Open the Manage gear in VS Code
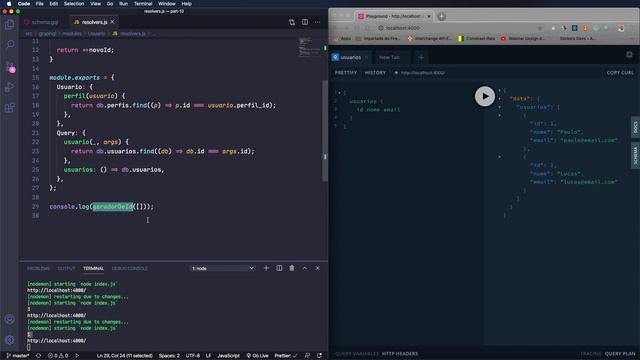 point(9,340)
